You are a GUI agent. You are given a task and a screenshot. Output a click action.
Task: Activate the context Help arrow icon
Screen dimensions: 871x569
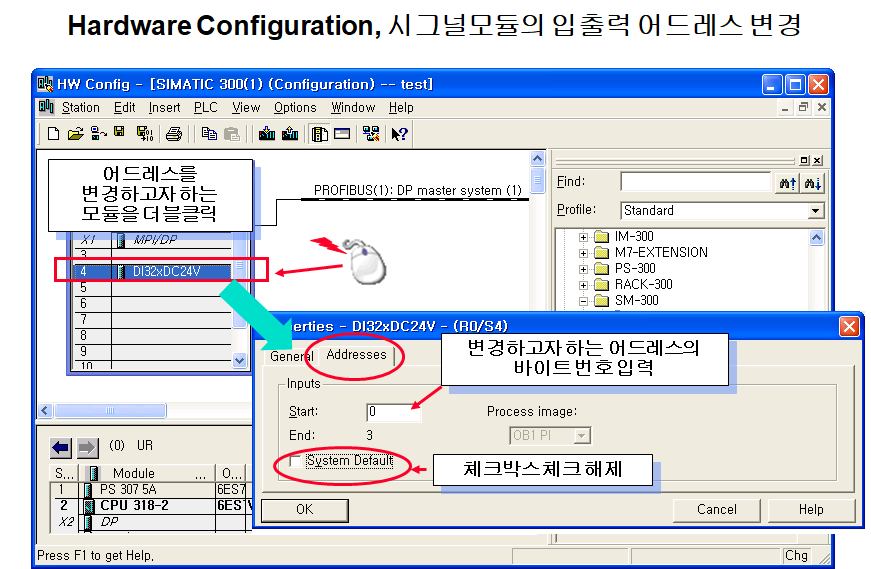(399, 134)
